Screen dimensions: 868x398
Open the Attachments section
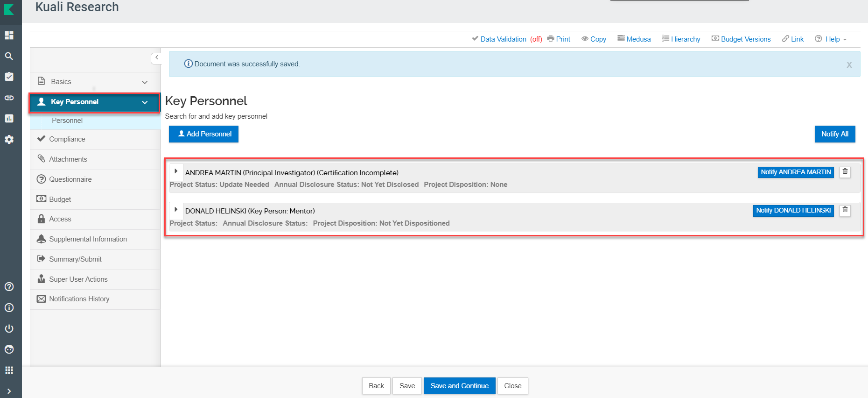(x=95, y=159)
